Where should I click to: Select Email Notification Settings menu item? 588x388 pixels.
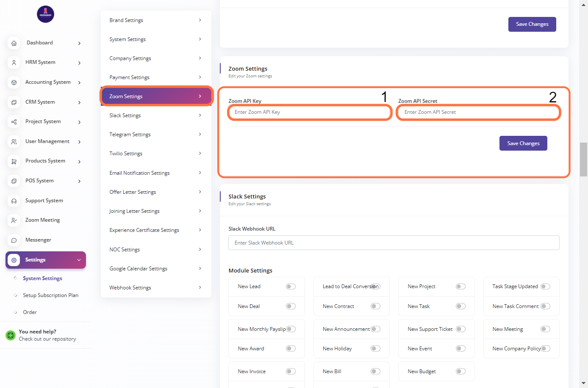click(155, 173)
